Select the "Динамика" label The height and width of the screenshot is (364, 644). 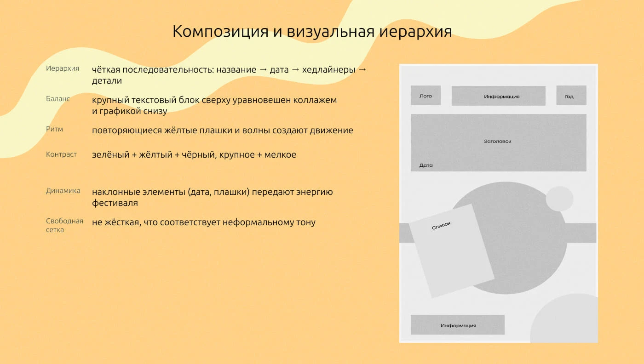(63, 191)
